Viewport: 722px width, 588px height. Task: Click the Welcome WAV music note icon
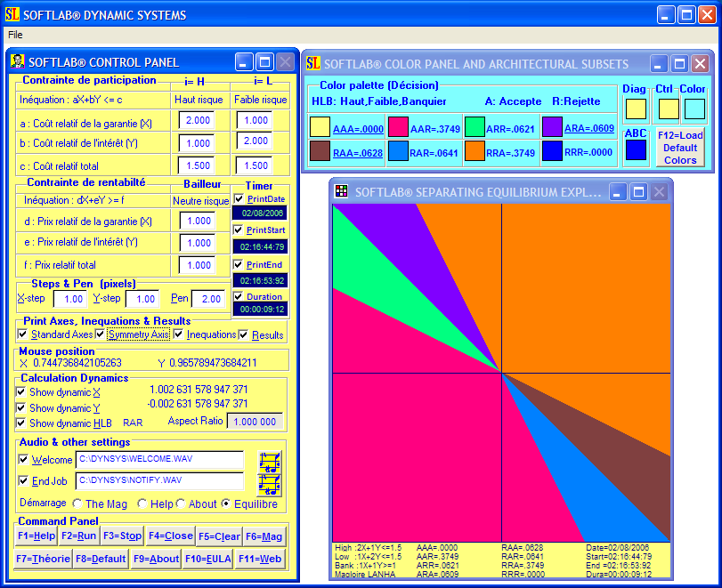click(270, 462)
